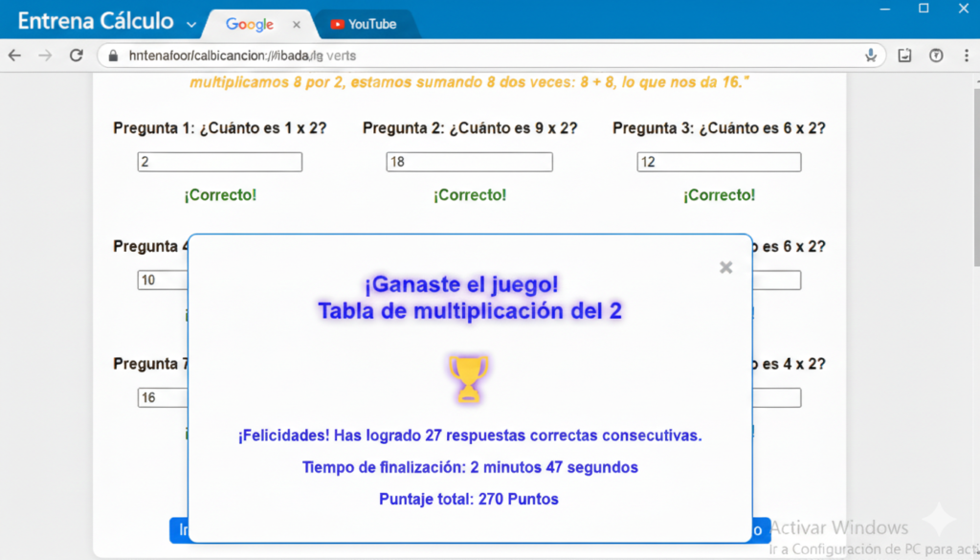Open the browser three-dot menu

coord(967,56)
